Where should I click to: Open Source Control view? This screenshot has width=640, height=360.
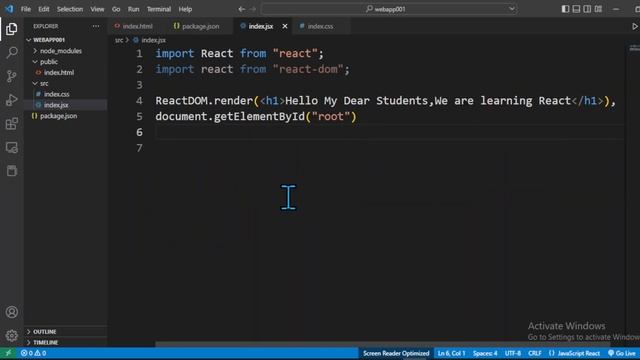[x=12, y=76]
